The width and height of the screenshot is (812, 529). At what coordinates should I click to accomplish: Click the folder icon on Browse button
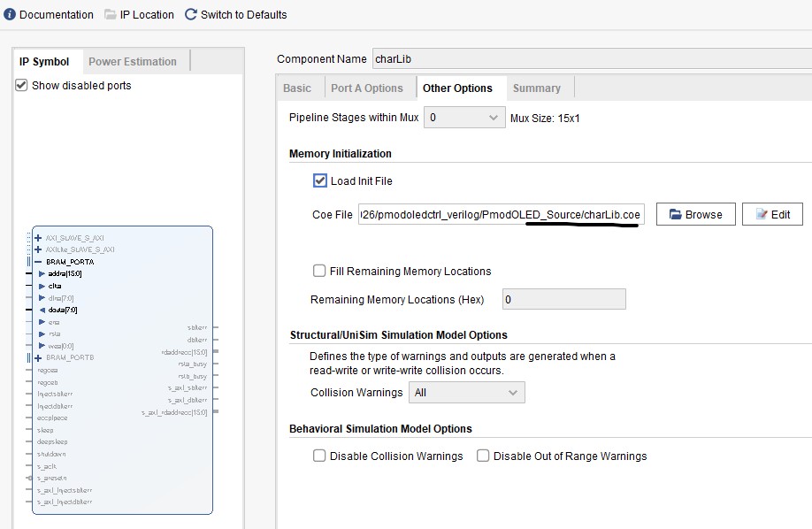[x=675, y=214]
